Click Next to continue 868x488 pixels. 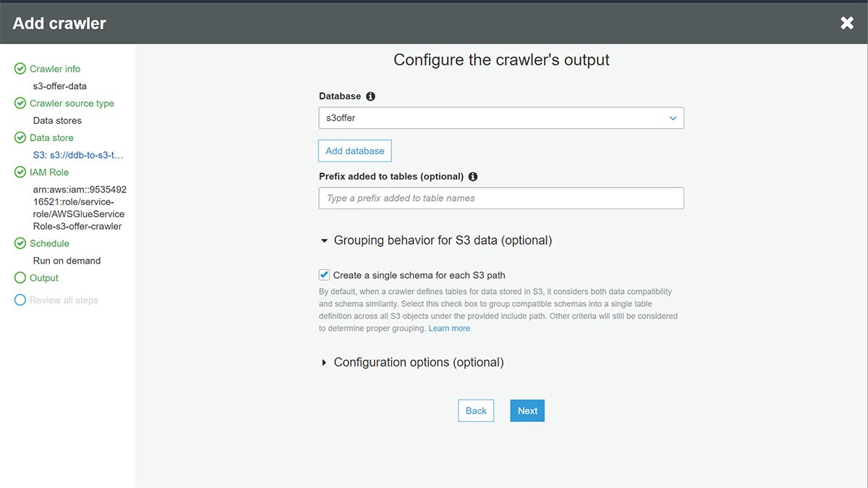click(x=527, y=411)
